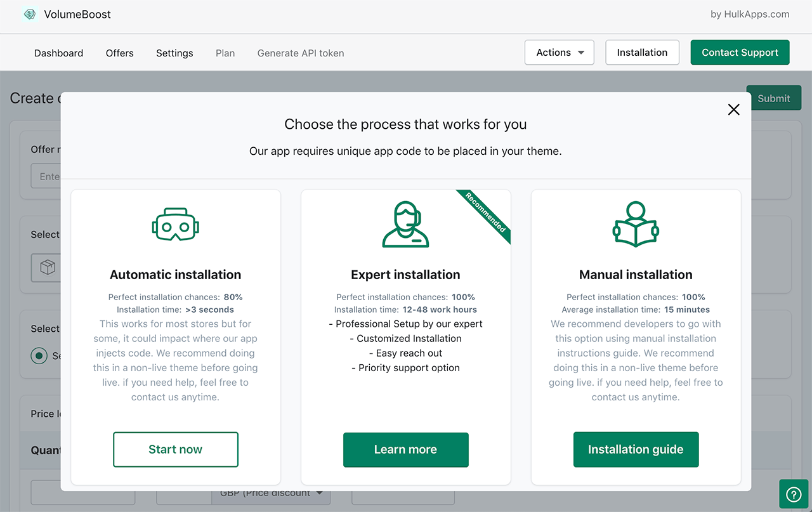812x512 pixels.
Task: Click the Learn more button
Action: (405, 450)
